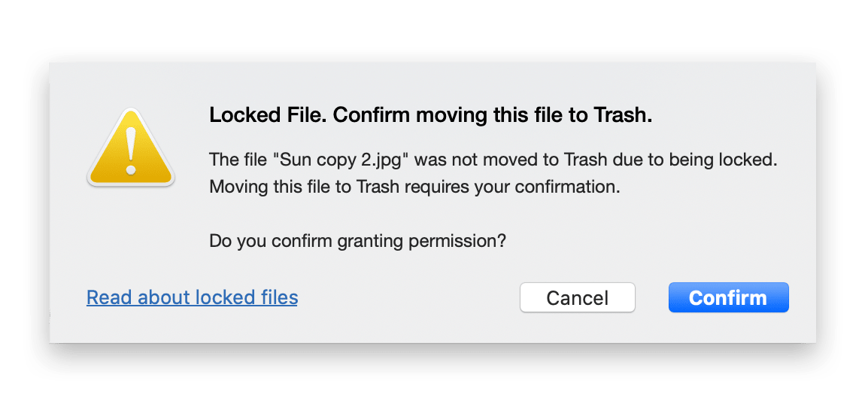Click the "Moving this file to Trash" text
The image size is (868, 405).
(x=305, y=187)
